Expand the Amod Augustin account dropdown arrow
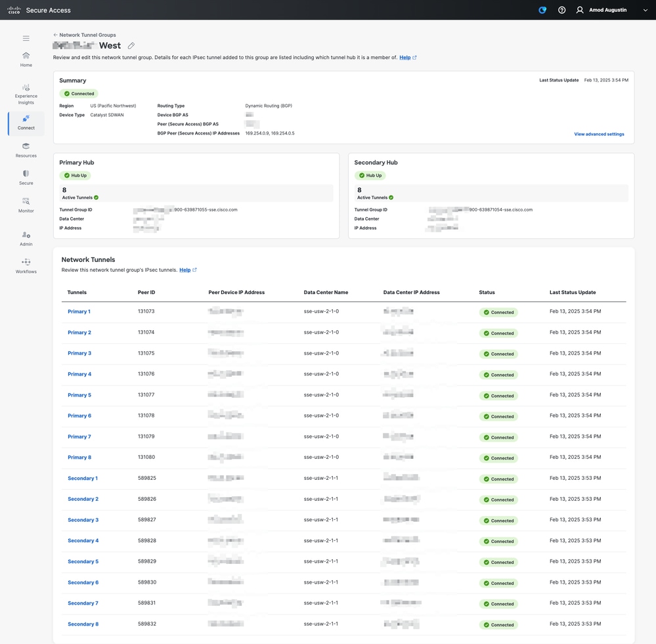Screen dimensions: 656x644 point(645,10)
